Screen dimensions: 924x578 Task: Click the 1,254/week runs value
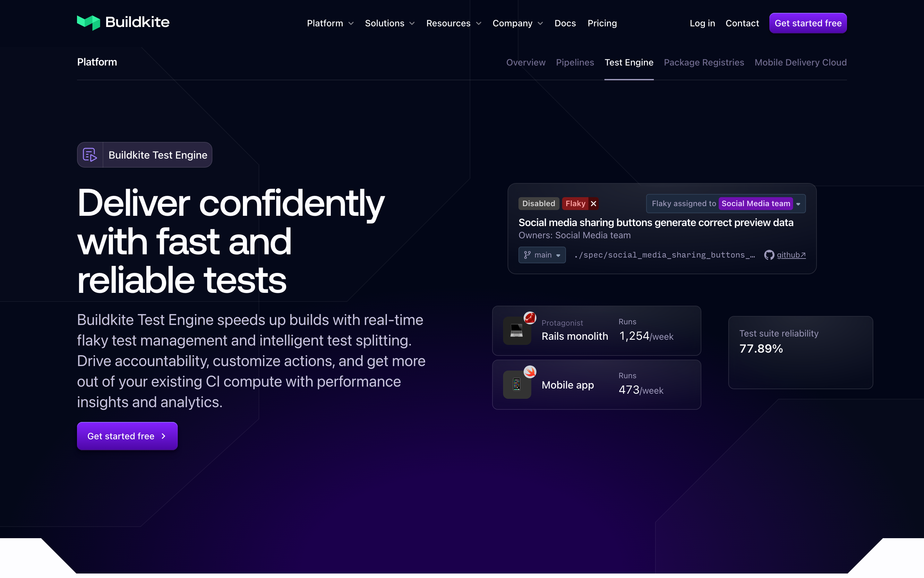(x=646, y=336)
